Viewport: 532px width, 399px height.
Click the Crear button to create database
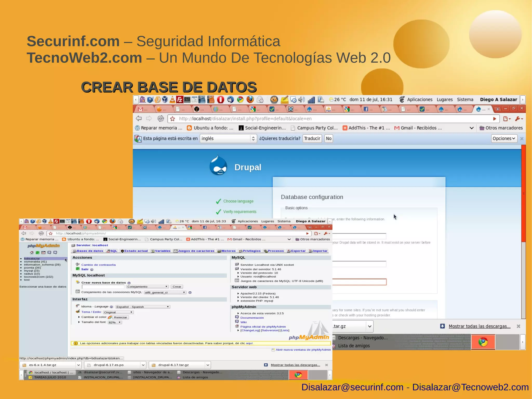(x=177, y=287)
